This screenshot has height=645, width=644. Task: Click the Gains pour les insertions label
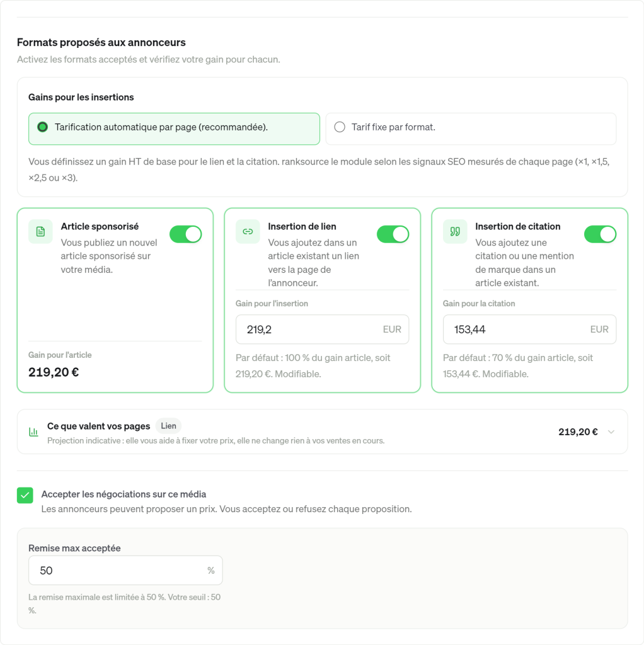(81, 97)
